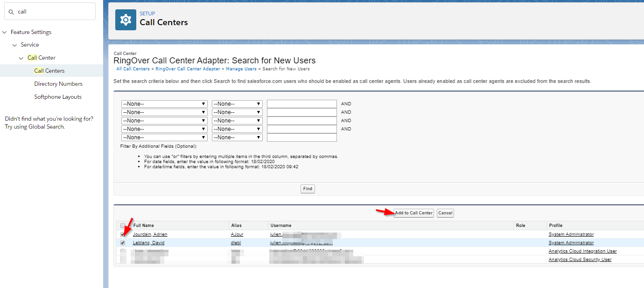
Task: Collapse the Service tree node
Action: 14,45
